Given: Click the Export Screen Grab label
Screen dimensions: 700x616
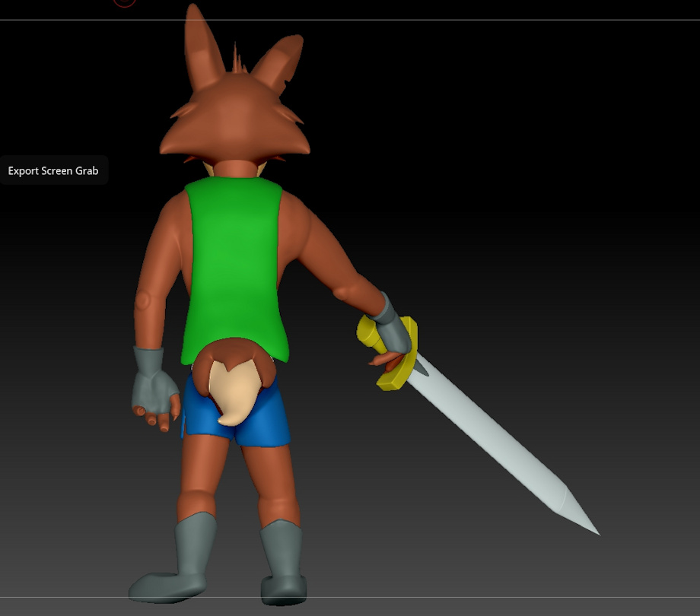Looking at the screenshot, I should pyautogui.click(x=53, y=171).
